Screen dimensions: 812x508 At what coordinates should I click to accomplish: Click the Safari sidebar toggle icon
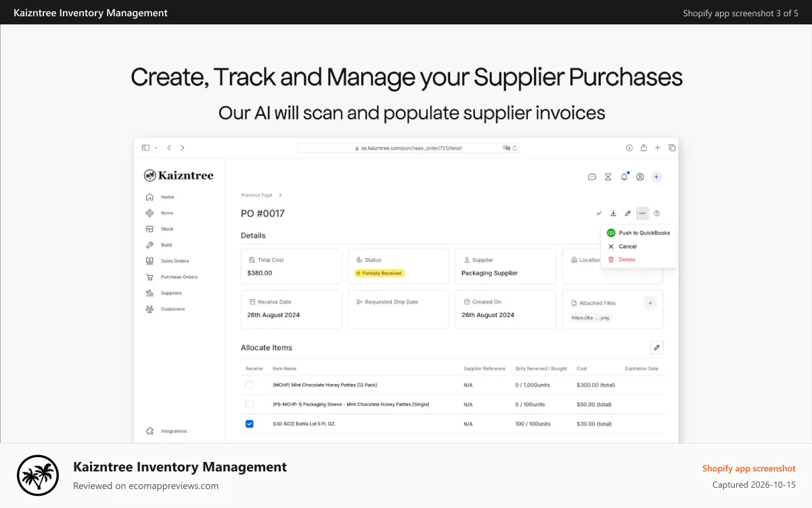145,148
